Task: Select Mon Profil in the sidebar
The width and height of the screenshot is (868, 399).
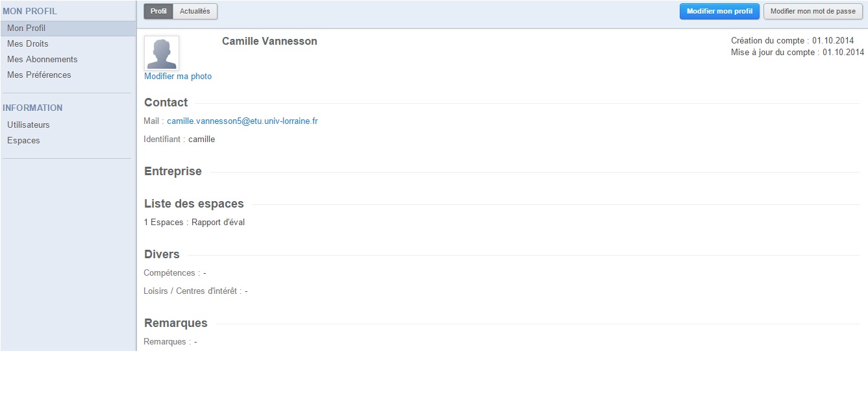Action: pyautogui.click(x=68, y=29)
